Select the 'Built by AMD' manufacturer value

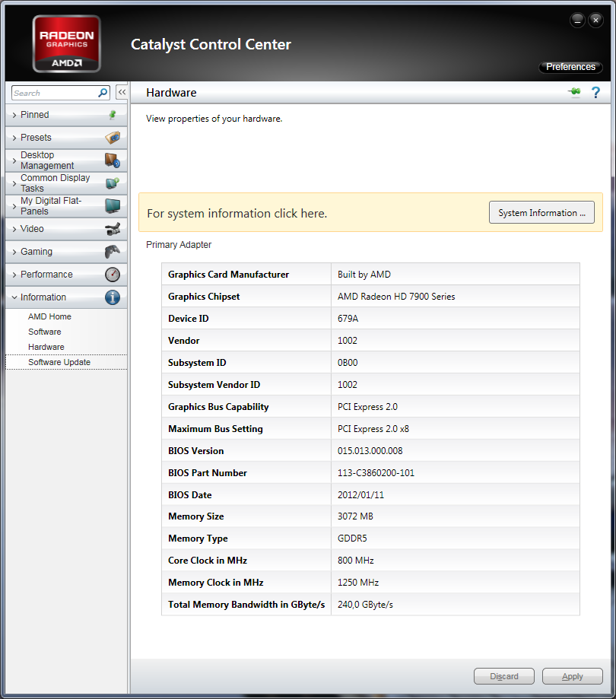click(364, 275)
